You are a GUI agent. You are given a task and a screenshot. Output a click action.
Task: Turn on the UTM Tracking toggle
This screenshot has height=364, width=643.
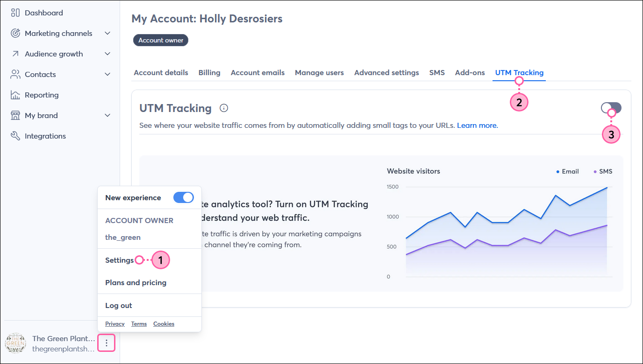click(611, 108)
